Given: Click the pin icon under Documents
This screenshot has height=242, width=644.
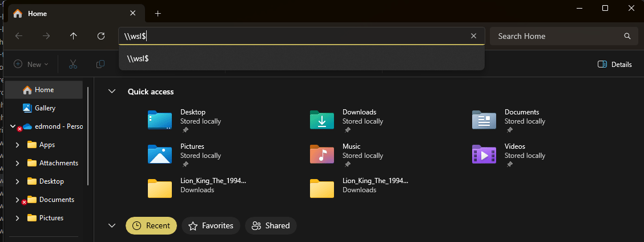Looking at the screenshot, I should pyautogui.click(x=510, y=130).
